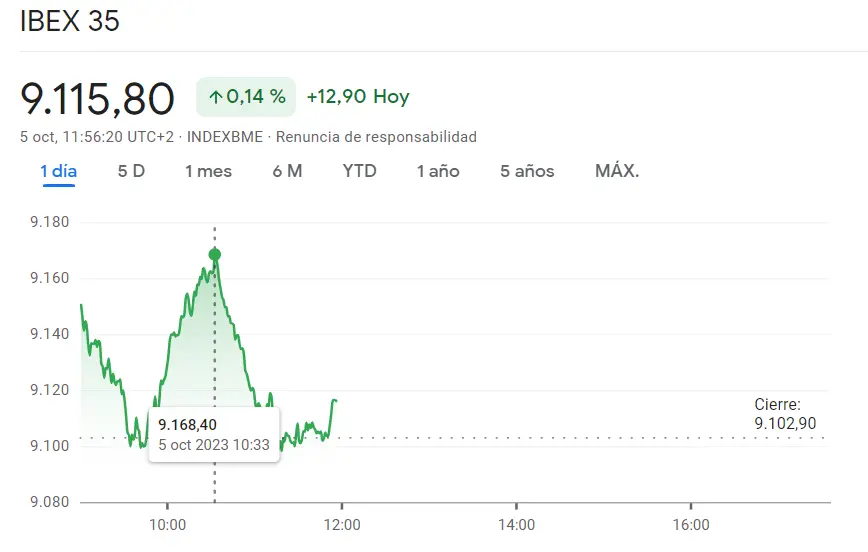Click the tooltip date 5 oct 2023 10:33
868x552 pixels.
214,445
